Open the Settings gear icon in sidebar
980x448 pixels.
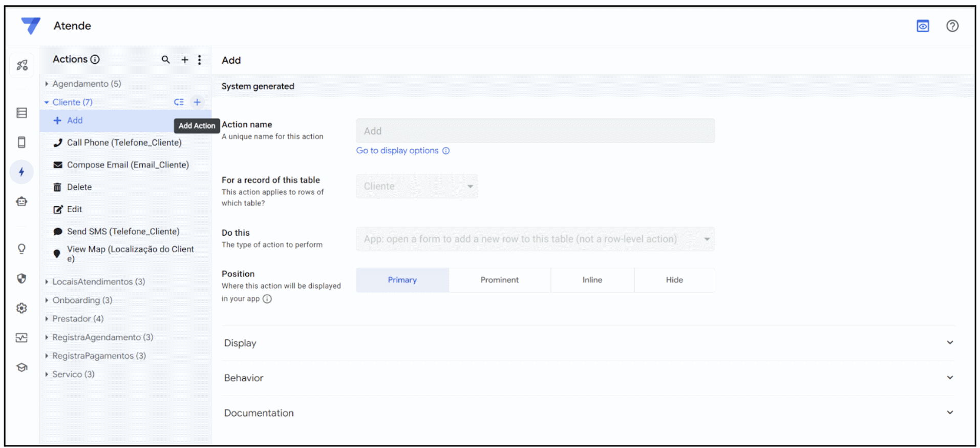point(22,308)
